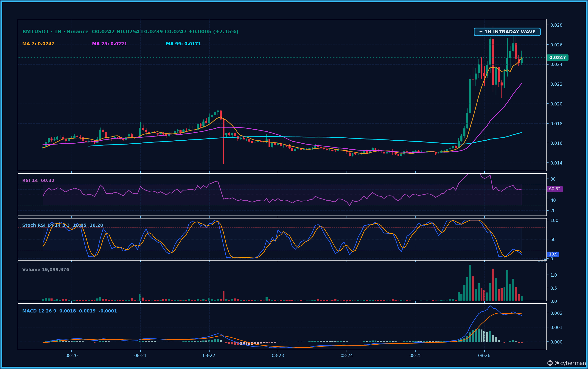Click the 0.026 price axis label
The height and width of the screenshot is (369, 588).
click(x=556, y=45)
